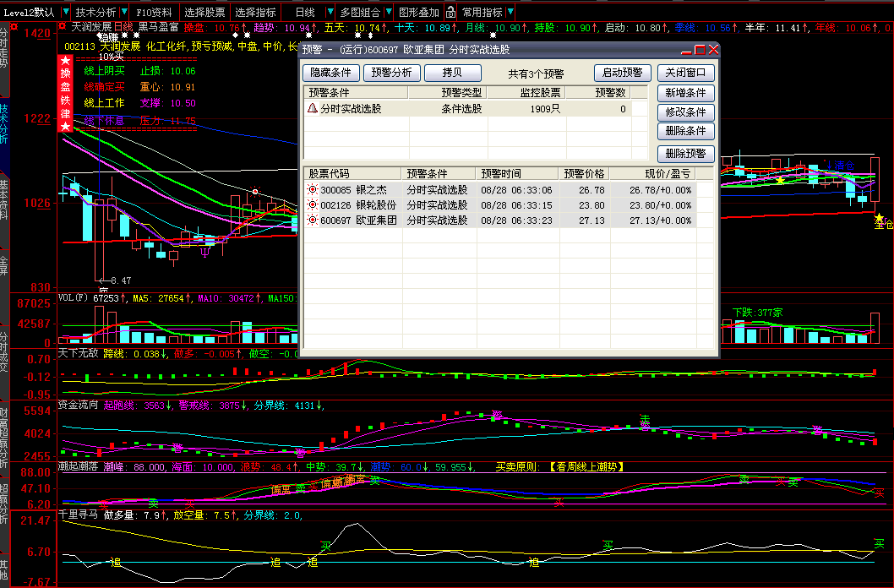The width and height of the screenshot is (894, 588).
Task: Click the red 操盘铁律 star banner
Action: click(x=65, y=93)
